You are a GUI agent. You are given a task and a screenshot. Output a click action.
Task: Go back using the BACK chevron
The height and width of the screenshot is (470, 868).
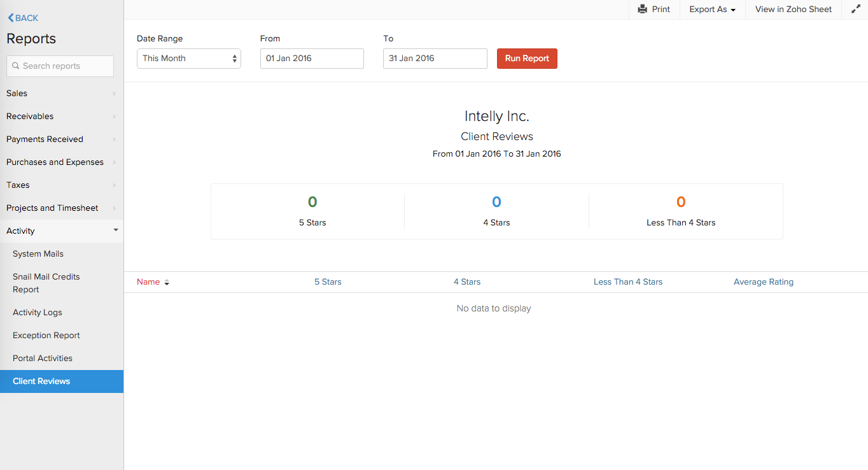pyautogui.click(x=11, y=18)
